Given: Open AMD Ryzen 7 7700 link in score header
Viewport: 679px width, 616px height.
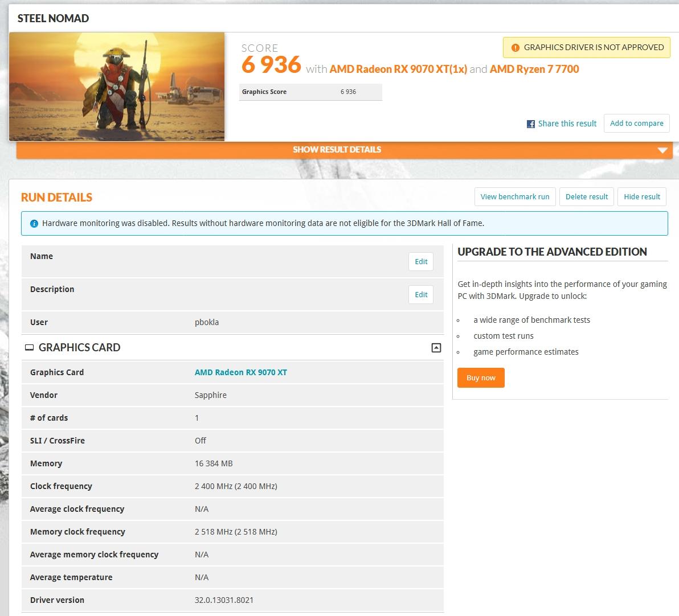Looking at the screenshot, I should [534, 69].
